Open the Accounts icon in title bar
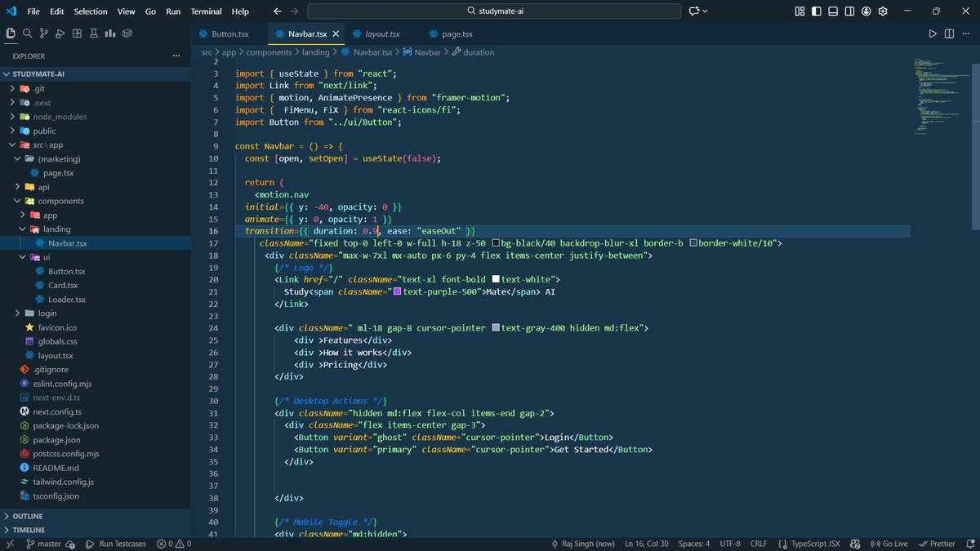The image size is (980, 551). [866, 11]
